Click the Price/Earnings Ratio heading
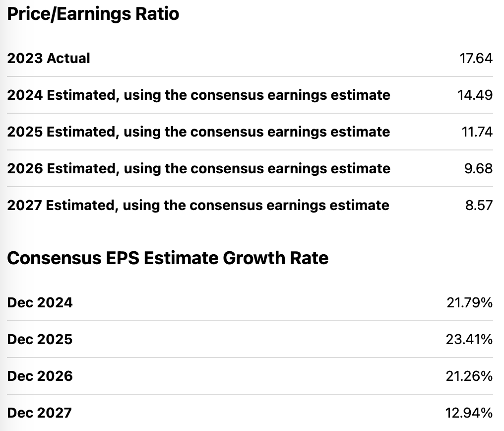This screenshot has width=504, height=431. coord(93,14)
